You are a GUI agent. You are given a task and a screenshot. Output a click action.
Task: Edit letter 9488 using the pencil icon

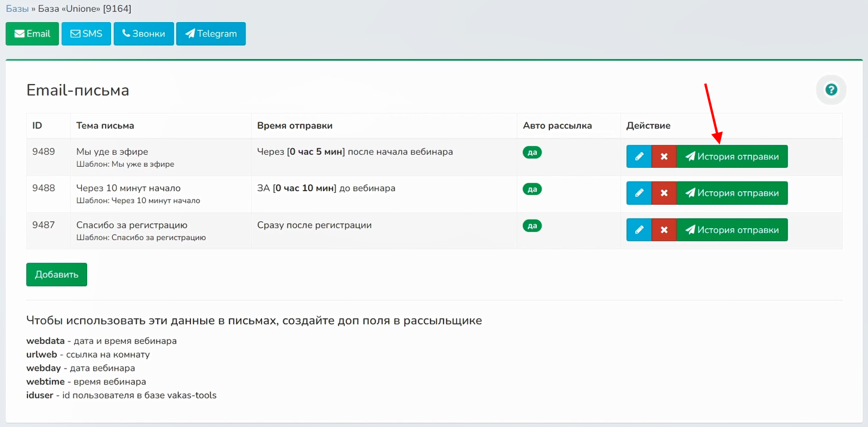pos(639,193)
